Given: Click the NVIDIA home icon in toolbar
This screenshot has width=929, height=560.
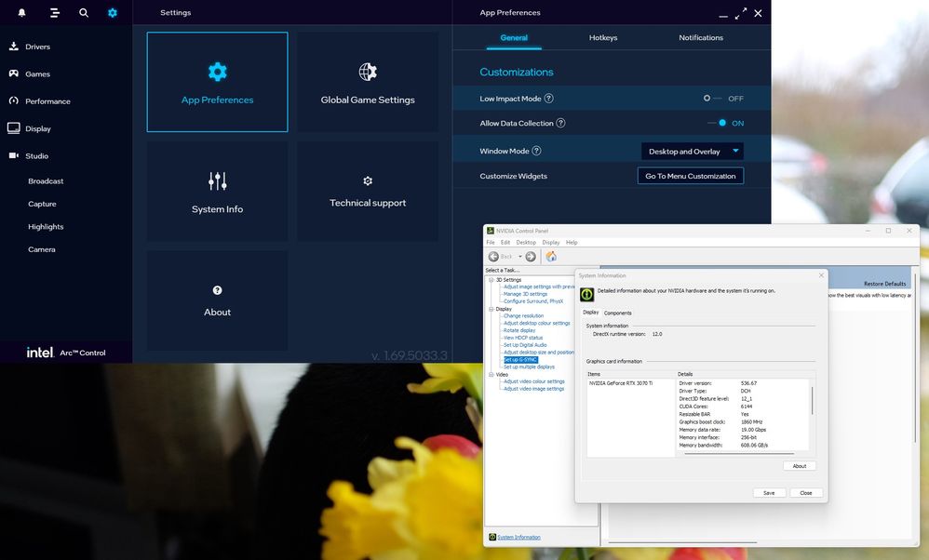Looking at the screenshot, I should pyautogui.click(x=551, y=257).
